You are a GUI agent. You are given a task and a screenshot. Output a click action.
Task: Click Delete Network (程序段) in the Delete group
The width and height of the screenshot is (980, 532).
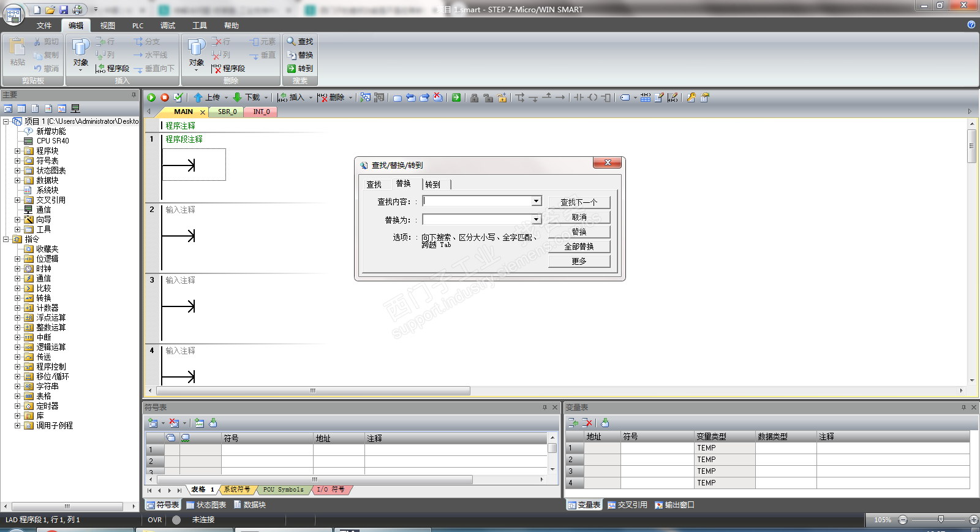click(x=228, y=68)
